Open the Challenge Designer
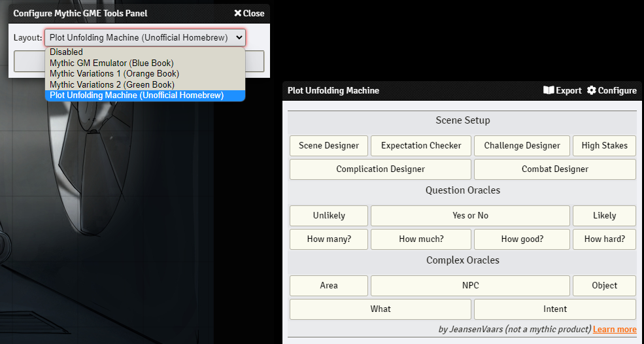644x344 pixels. [522, 145]
